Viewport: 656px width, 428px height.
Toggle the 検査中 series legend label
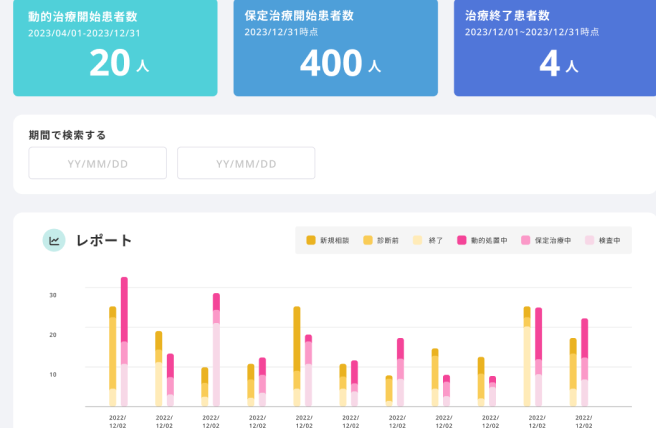(x=609, y=241)
